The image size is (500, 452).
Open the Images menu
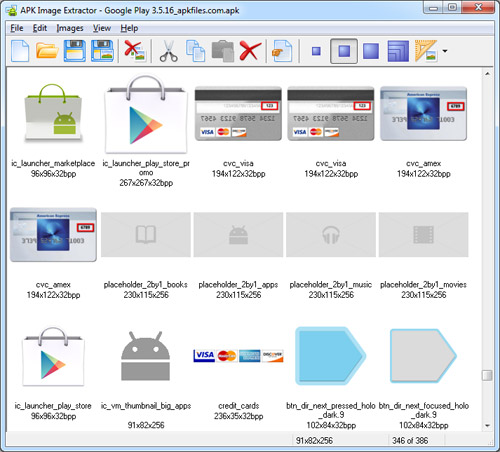click(70, 28)
